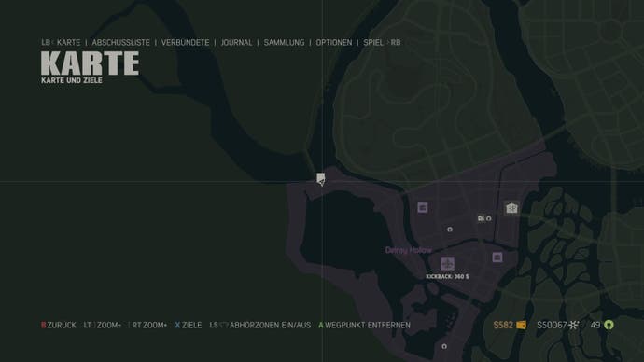
Task: Click the safehouse icon in Delray Hollow
Action: pos(511,208)
